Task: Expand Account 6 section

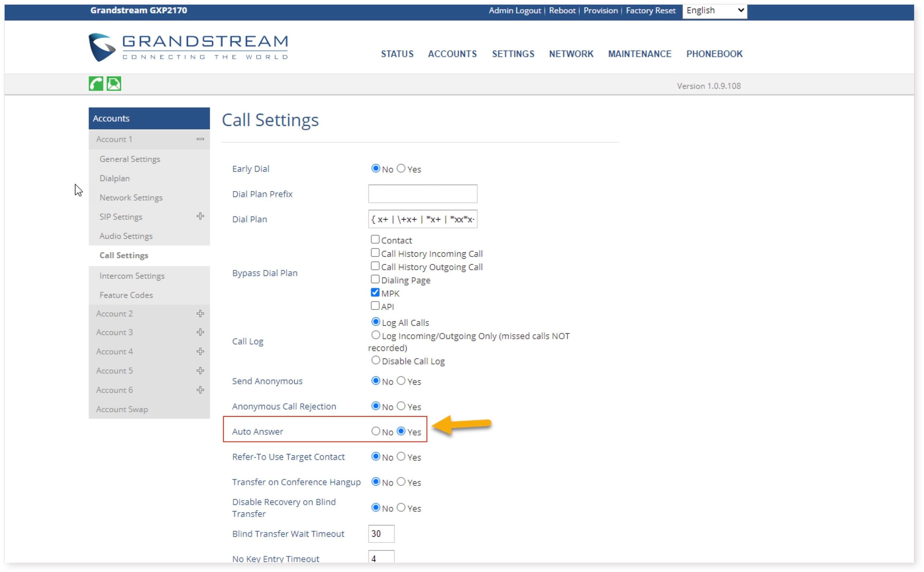Action: click(200, 390)
